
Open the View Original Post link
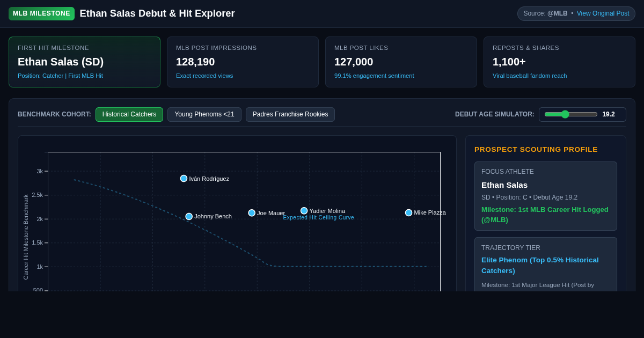click(603, 13)
